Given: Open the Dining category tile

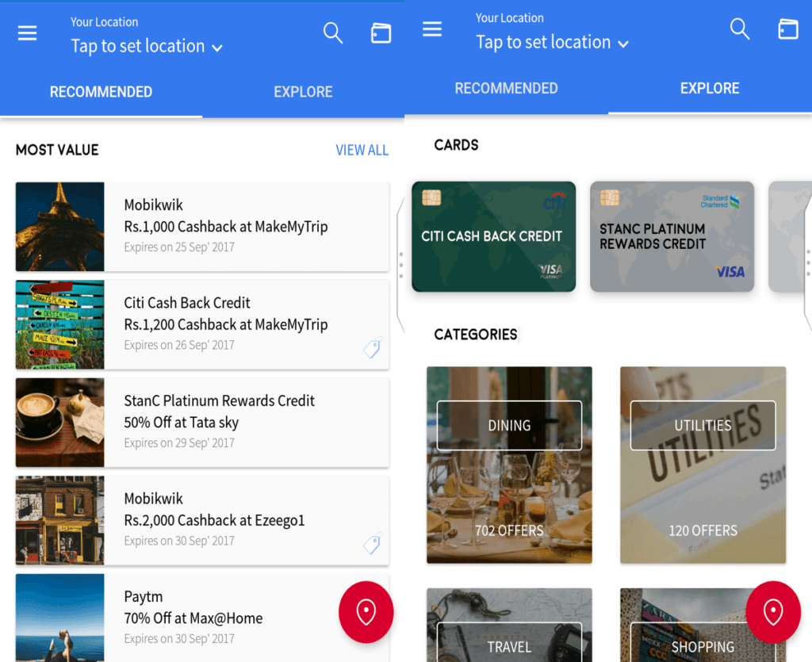Looking at the screenshot, I should 509,465.
